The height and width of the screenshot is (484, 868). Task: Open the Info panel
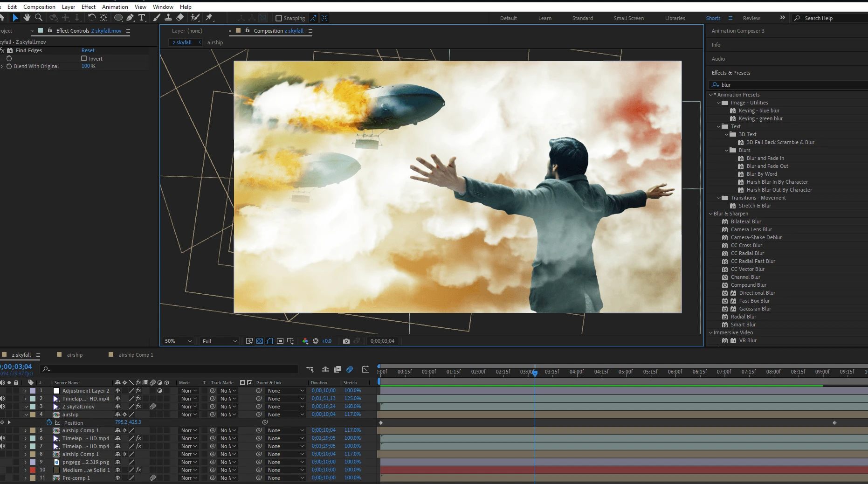point(716,45)
